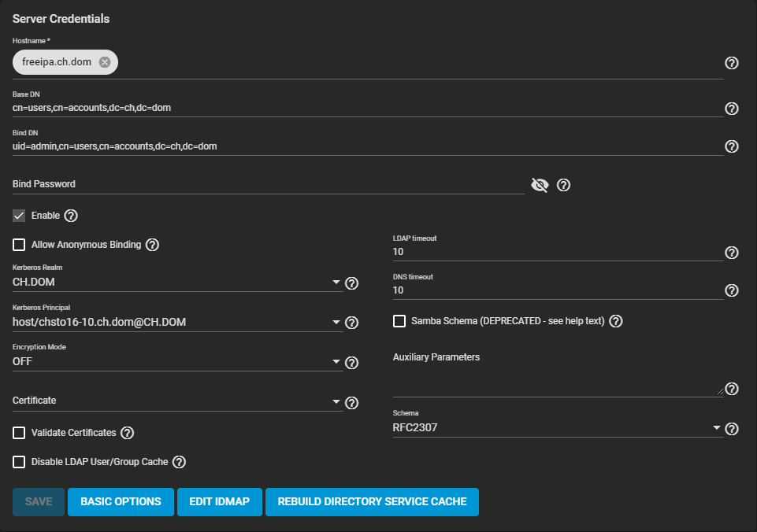Check Allow Anonymous Binding
The image size is (757, 532).
19,245
